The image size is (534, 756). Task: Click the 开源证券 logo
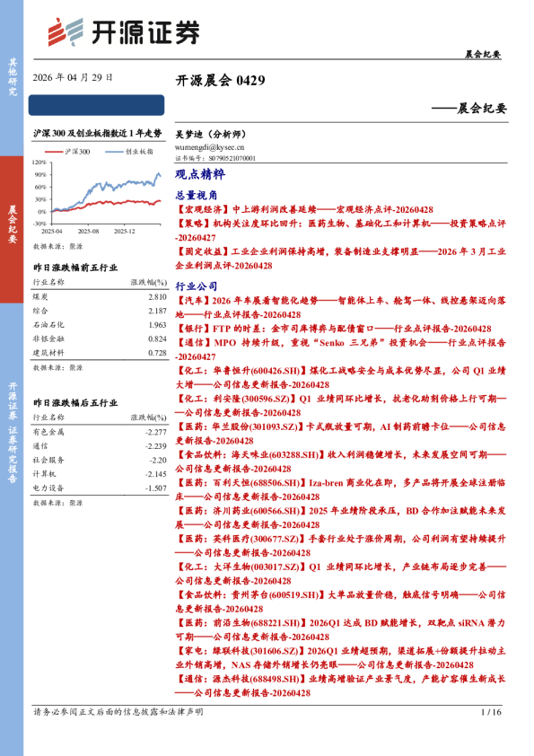pos(123,31)
